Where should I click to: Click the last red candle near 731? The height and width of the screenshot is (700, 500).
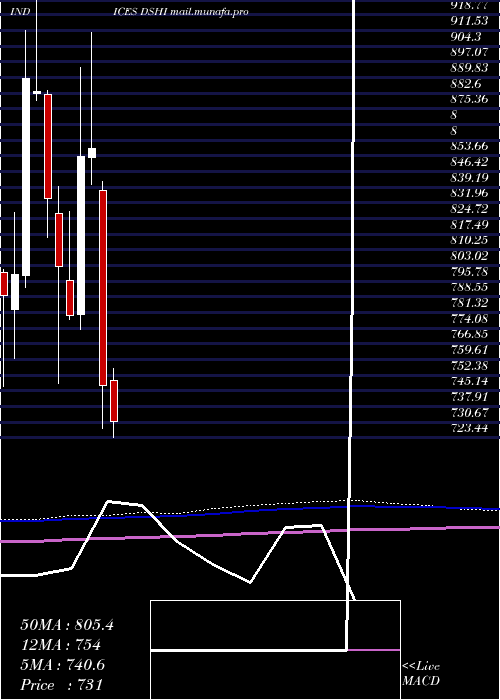pos(114,400)
